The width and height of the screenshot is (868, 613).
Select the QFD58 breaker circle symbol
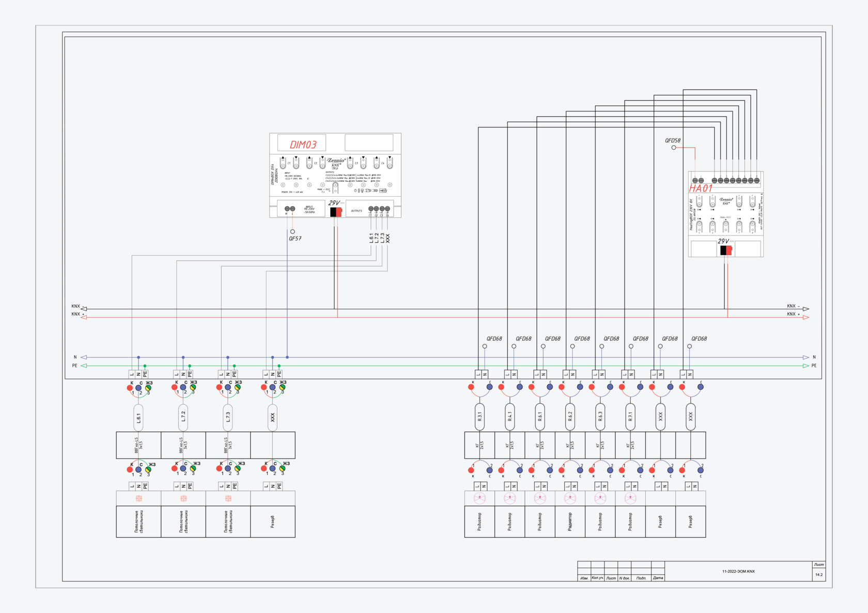[x=674, y=148]
